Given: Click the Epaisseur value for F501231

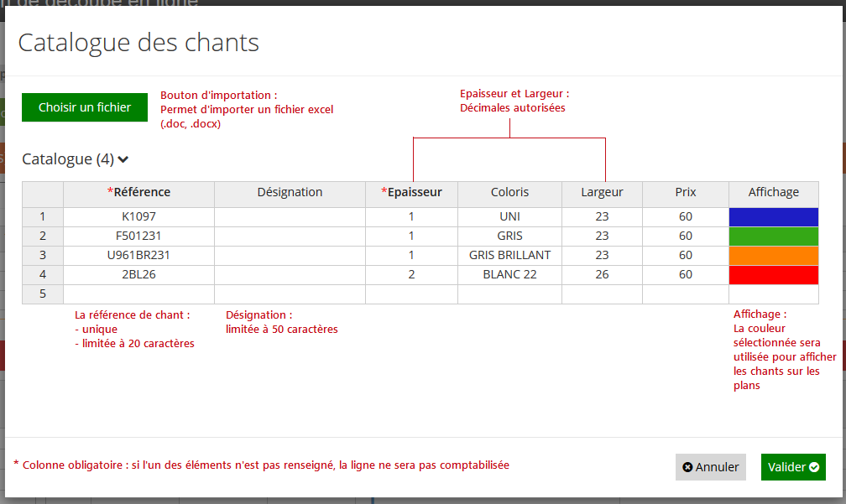Looking at the screenshot, I should (x=411, y=236).
